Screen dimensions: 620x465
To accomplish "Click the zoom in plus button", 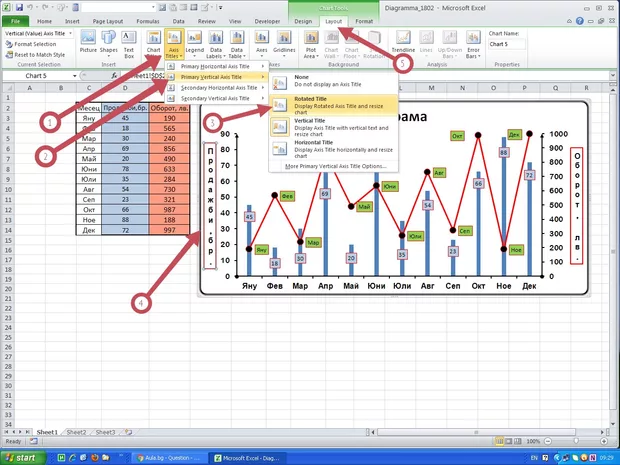I will (x=604, y=441).
